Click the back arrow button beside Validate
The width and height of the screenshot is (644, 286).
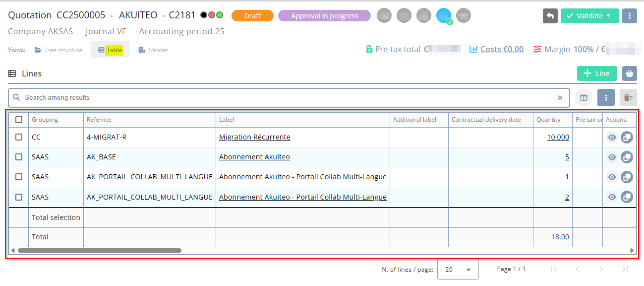pos(550,16)
